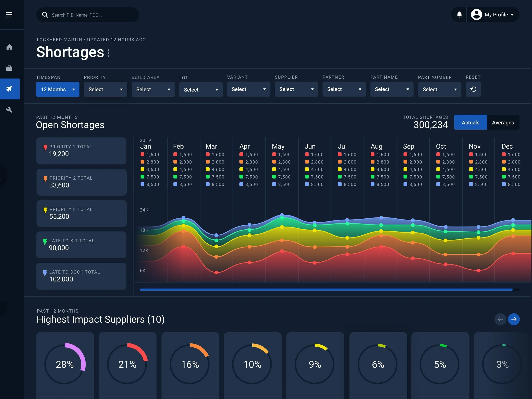This screenshot has height=399, width=532.
Task: Switch chart to Actuals view
Action: click(x=470, y=122)
